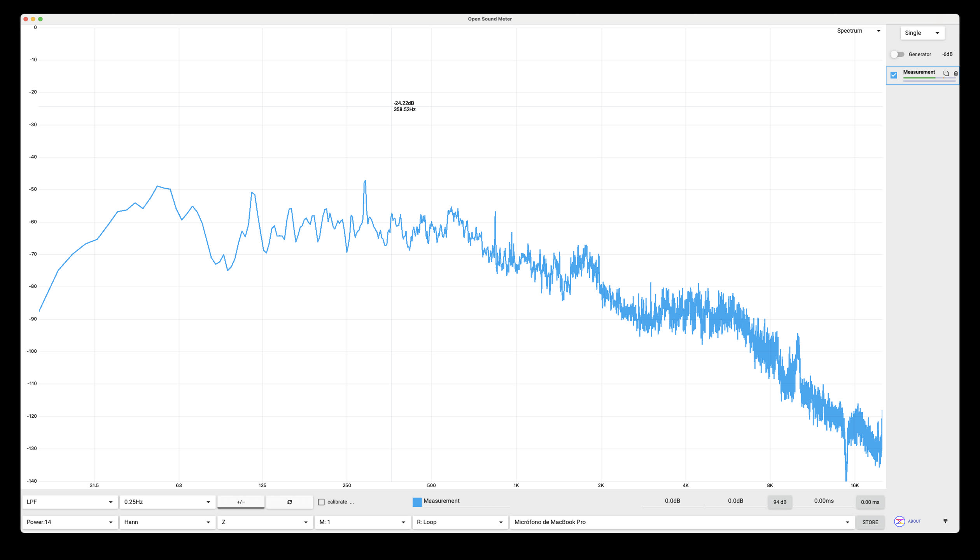Uncheck the Measurement visibility checkbox

[894, 75]
